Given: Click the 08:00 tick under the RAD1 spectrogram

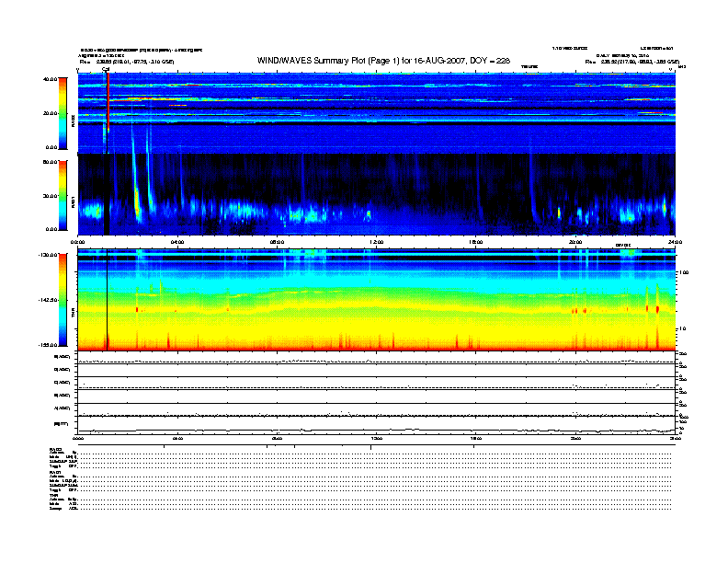Looking at the screenshot, I should coord(277,242).
